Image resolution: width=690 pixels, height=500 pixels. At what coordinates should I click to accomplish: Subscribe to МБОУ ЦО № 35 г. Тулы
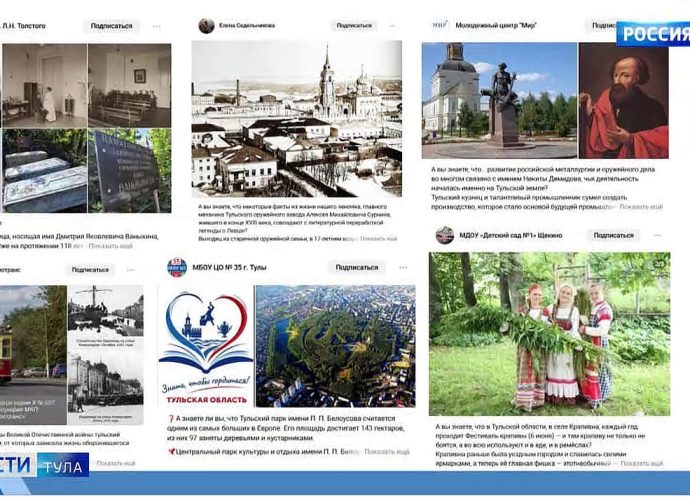(x=356, y=268)
